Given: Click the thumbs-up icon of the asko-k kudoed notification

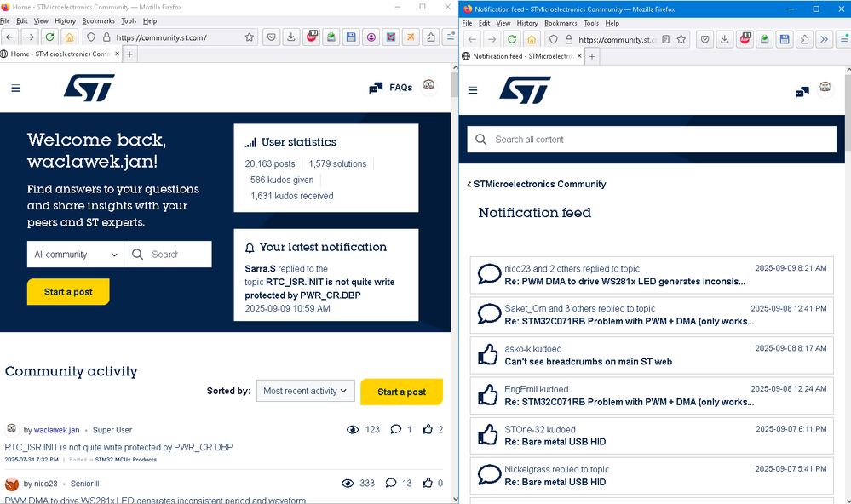Looking at the screenshot, I should [487, 355].
